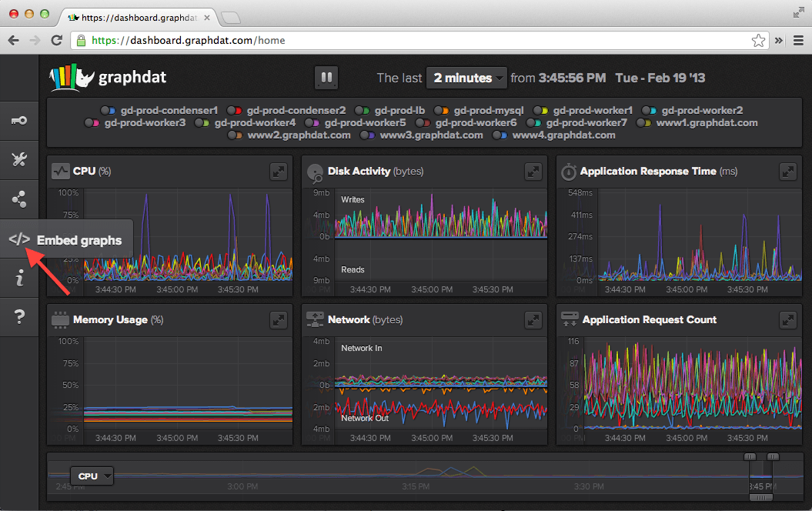Screen dimensions: 812x511
Task: Open the help question mark icon
Action: click(19, 316)
